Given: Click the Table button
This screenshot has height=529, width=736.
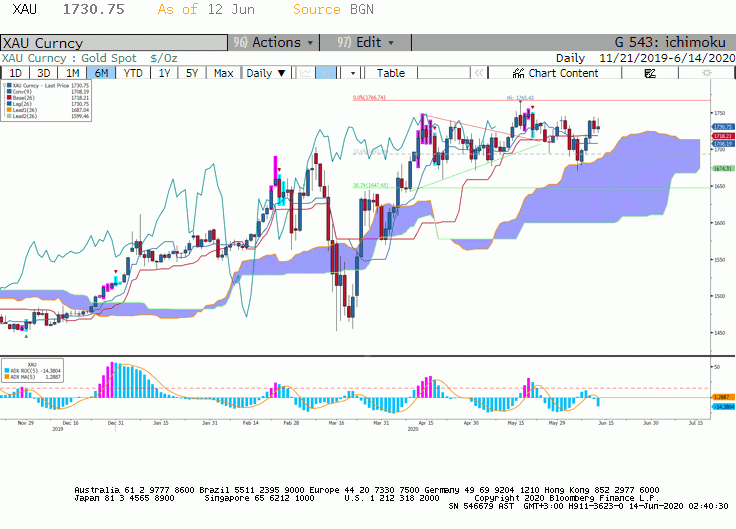Looking at the screenshot, I should click(391, 73).
